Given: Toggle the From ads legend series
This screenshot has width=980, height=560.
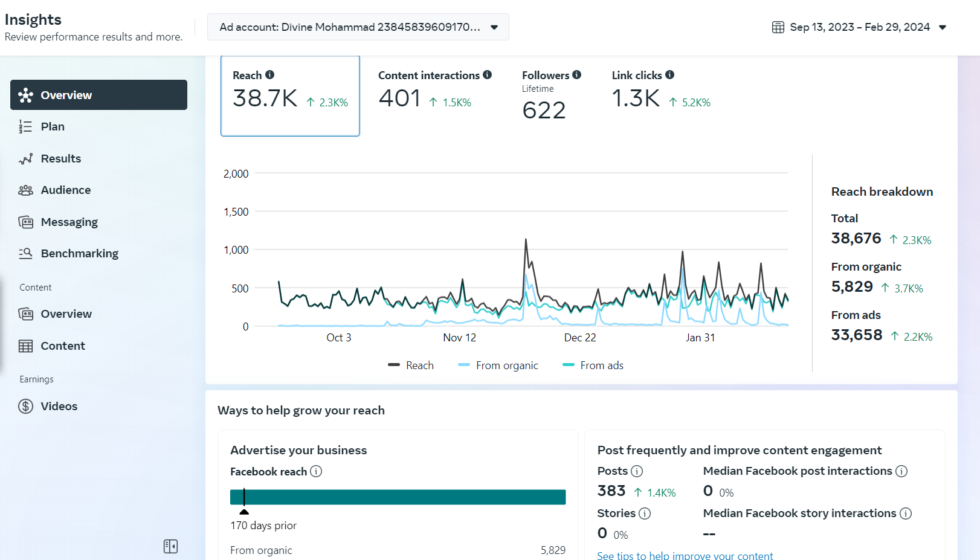Looking at the screenshot, I should click(593, 365).
